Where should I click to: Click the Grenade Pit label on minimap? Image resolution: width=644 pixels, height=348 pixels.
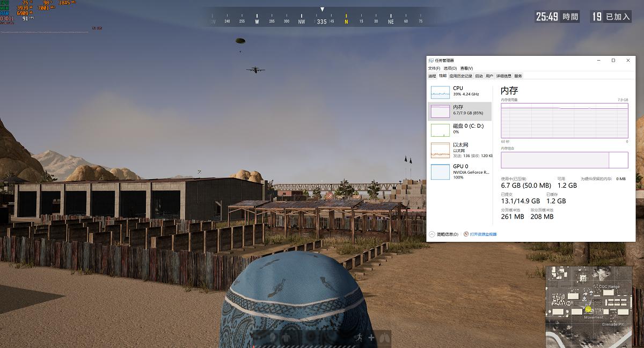613,324
